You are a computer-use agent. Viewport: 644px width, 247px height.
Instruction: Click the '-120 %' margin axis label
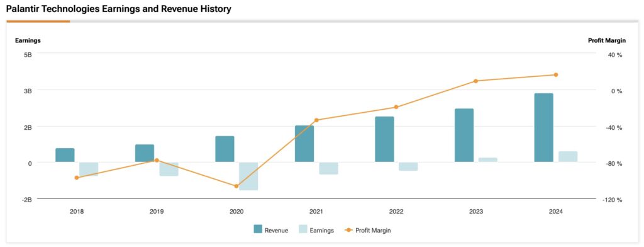[613, 200]
